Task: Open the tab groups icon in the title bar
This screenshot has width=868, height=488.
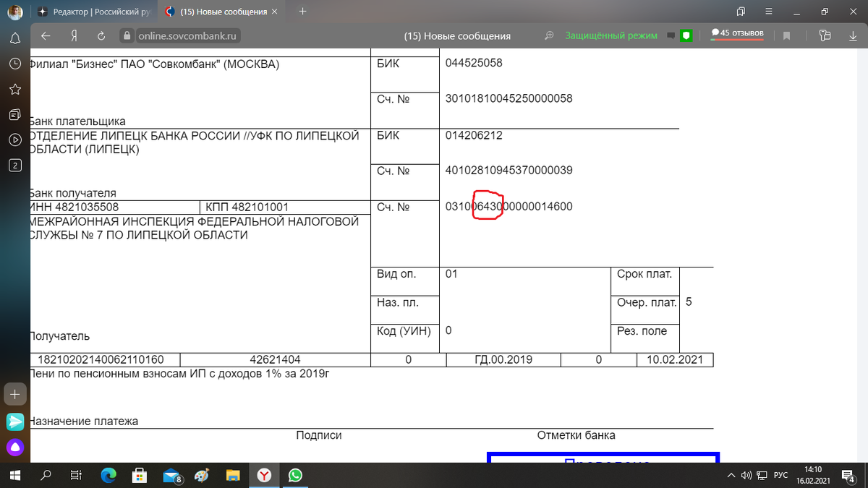Action: (x=741, y=12)
